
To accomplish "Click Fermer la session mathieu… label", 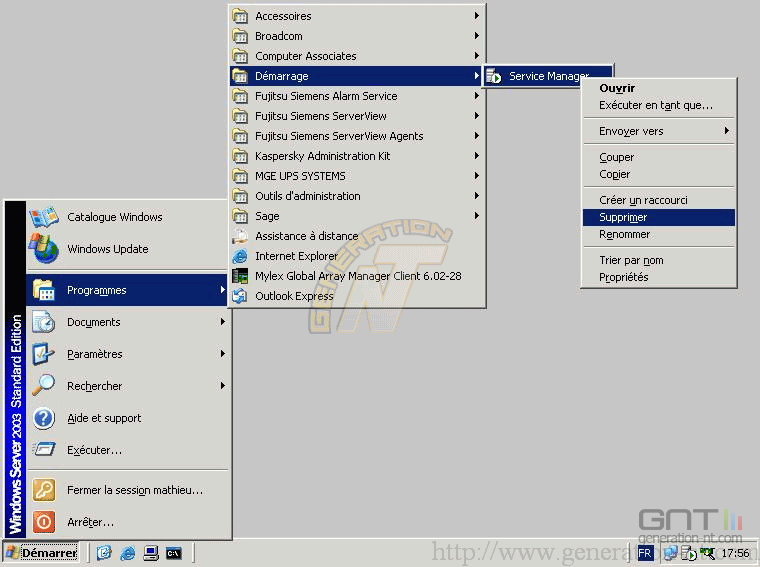I will pyautogui.click(x=135, y=490).
